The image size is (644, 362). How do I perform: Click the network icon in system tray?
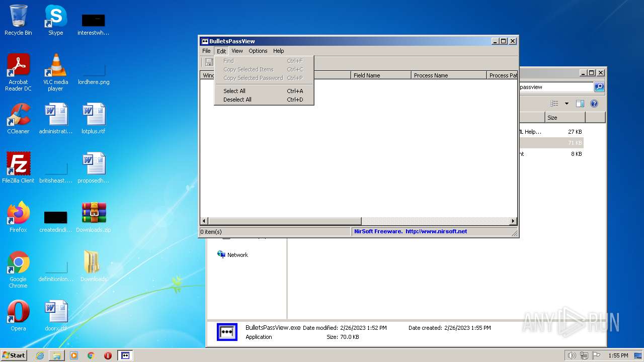(x=584, y=355)
